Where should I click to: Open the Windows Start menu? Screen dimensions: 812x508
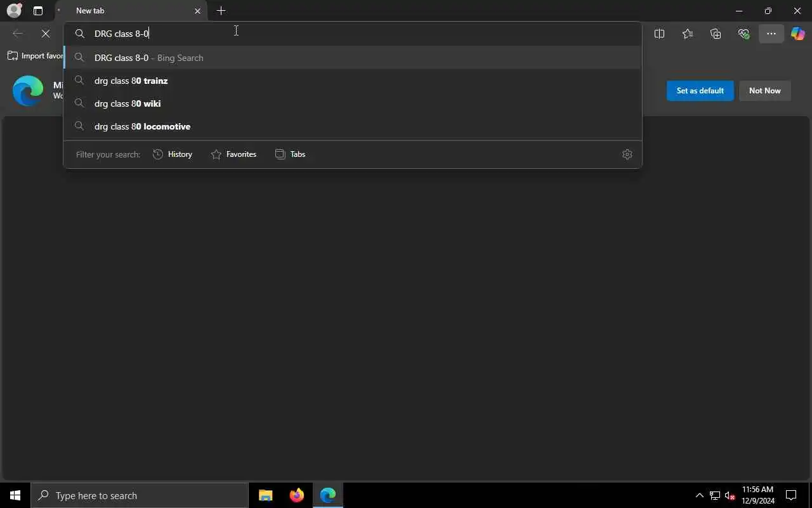[x=15, y=495]
